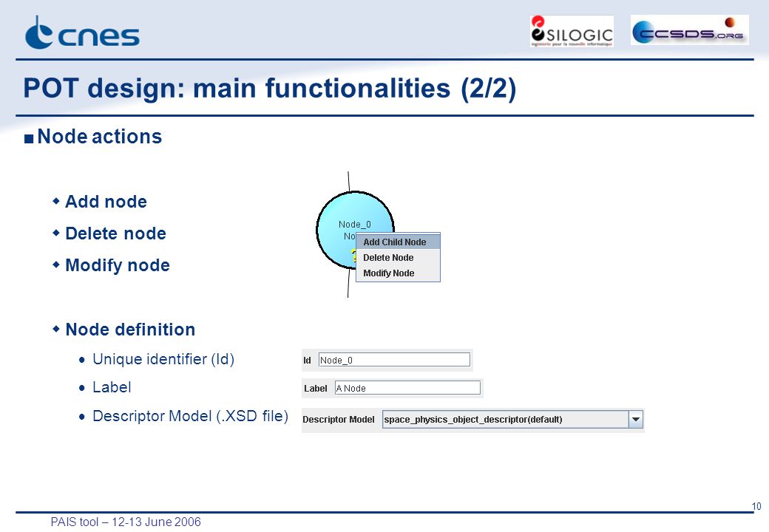769x532 pixels.
Task: Click the 'Add node' bullet text
Action: (x=106, y=202)
